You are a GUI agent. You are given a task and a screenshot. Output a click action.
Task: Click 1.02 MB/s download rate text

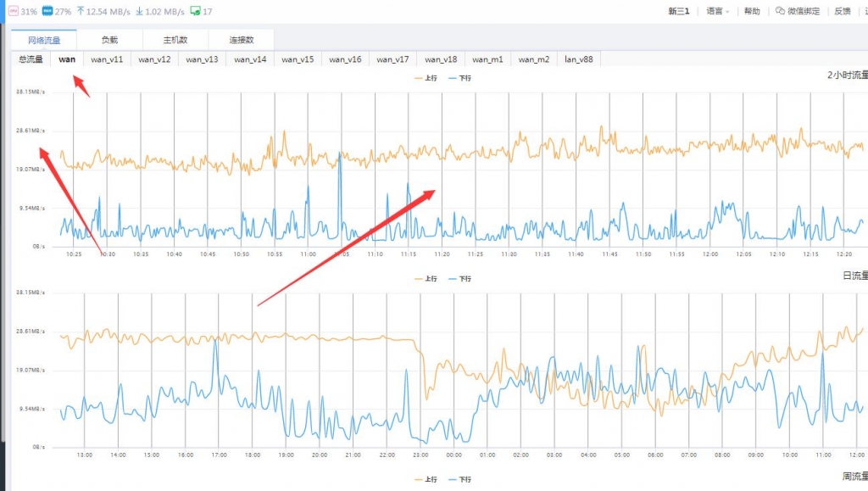164,11
